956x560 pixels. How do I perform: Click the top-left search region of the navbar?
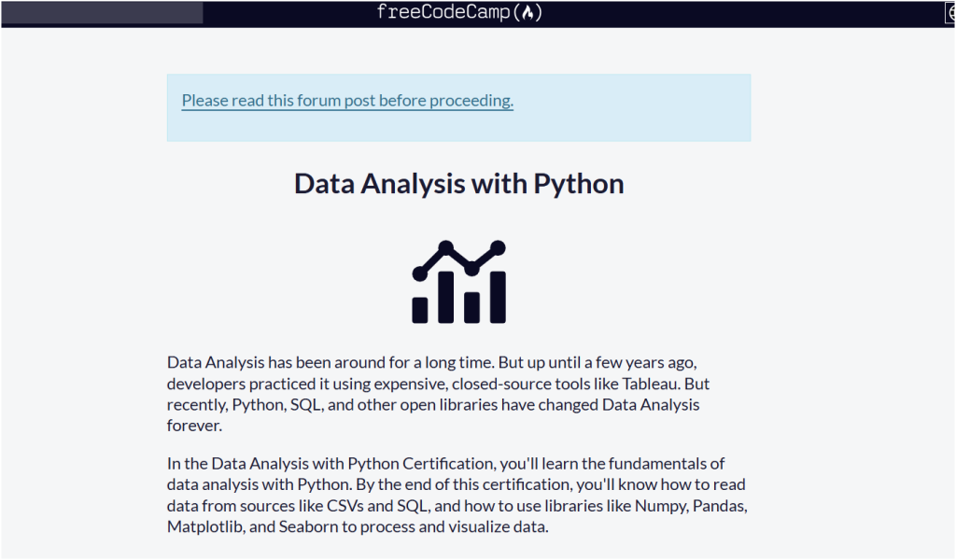[x=101, y=12]
